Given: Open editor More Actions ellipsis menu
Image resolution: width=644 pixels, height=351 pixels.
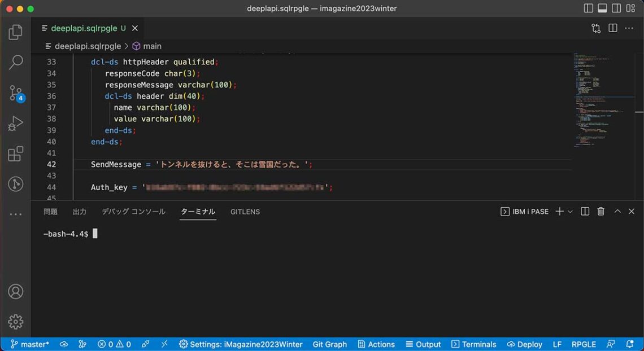Looking at the screenshot, I should (629, 28).
